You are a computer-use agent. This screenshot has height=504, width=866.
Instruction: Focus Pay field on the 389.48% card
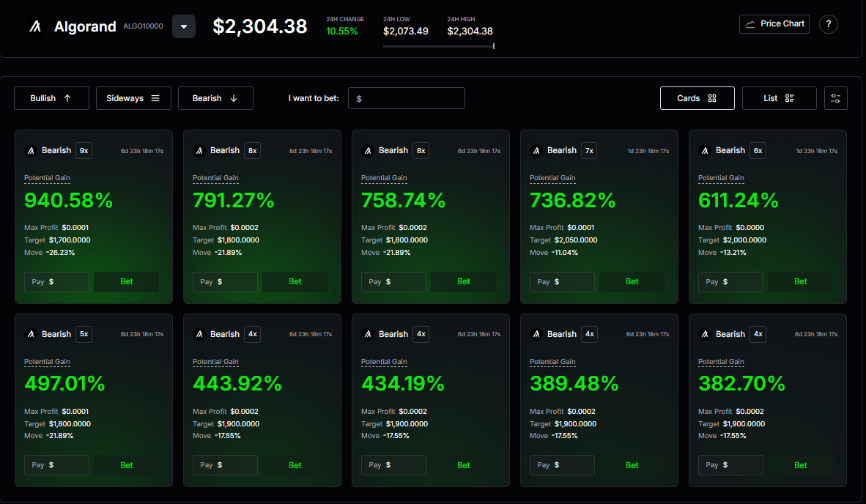coord(562,465)
